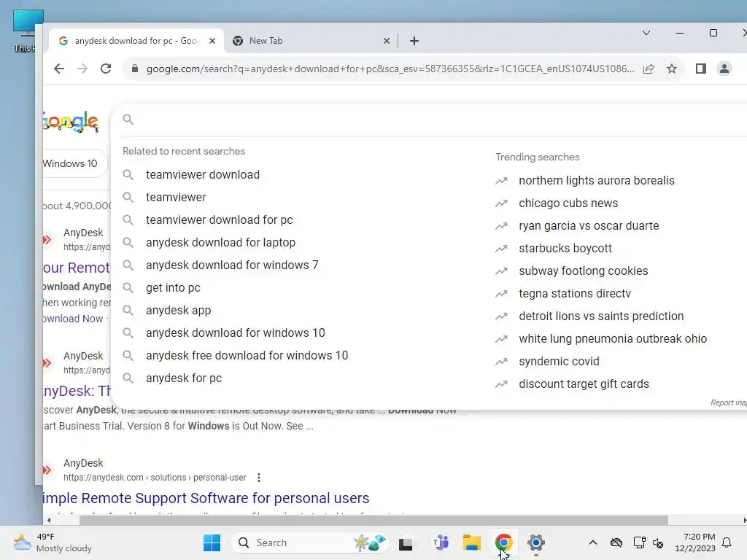Open trending ryan garcia vs oscar duarte
The width and height of the screenshot is (747, 560).
pos(589,226)
